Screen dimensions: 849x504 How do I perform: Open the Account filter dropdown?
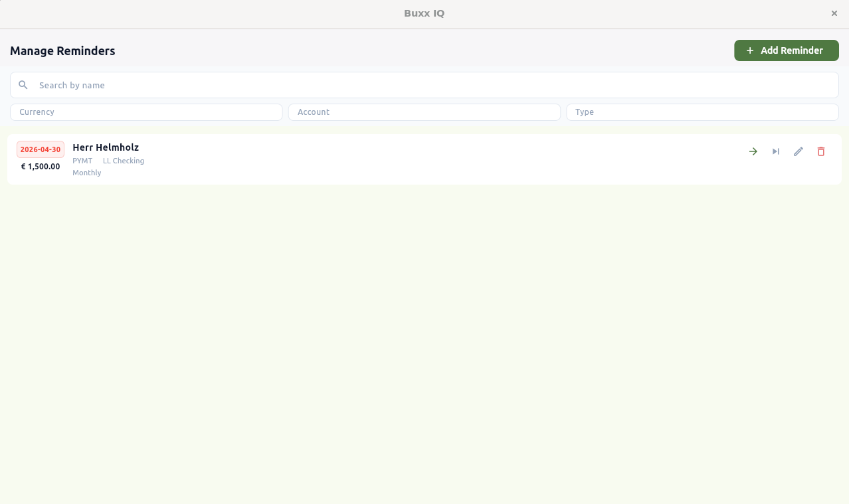pos(424,112)
